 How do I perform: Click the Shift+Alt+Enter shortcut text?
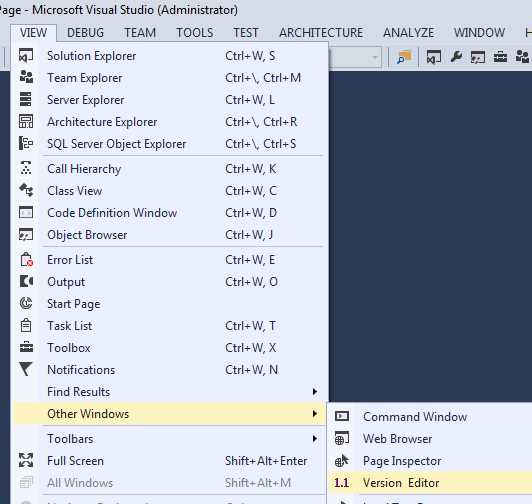tap(266, 461)
